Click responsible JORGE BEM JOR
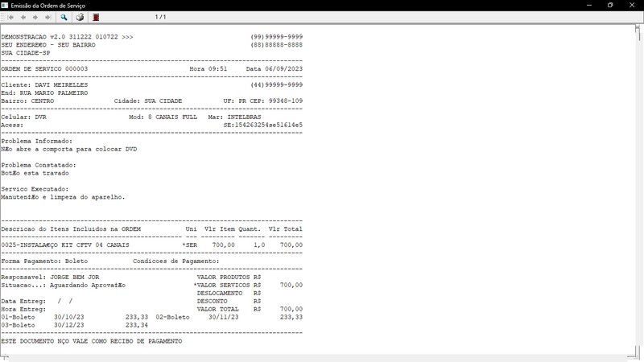The width and height of the screenshot is (644, 362). pyautogui.click(x=74, y=277)
